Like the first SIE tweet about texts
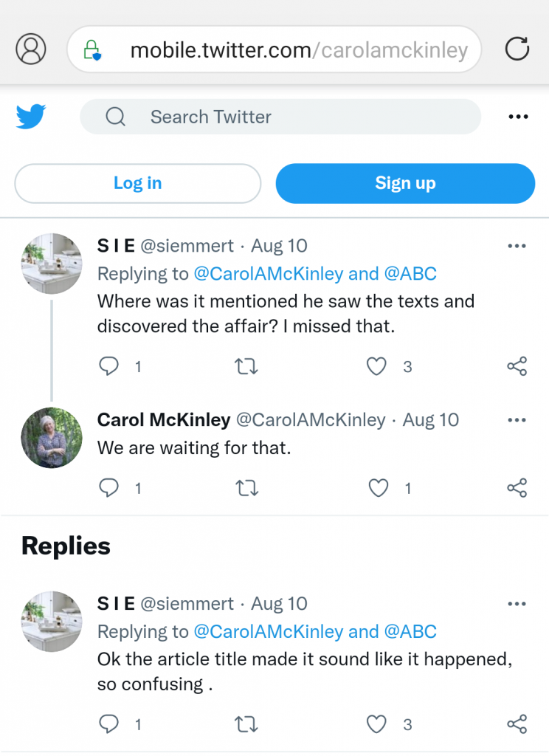The width and height of the screenshot is (549, 756). pyautogui.click(x=377, y=366)
